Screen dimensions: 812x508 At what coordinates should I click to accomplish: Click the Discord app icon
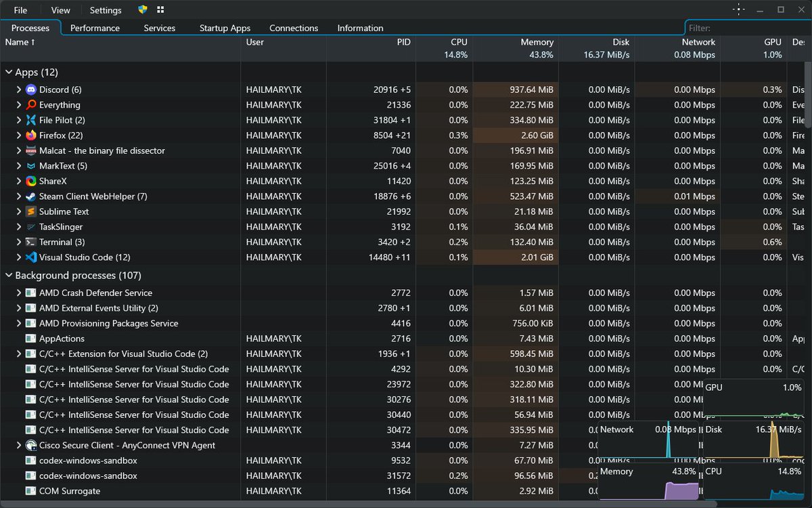30,89
